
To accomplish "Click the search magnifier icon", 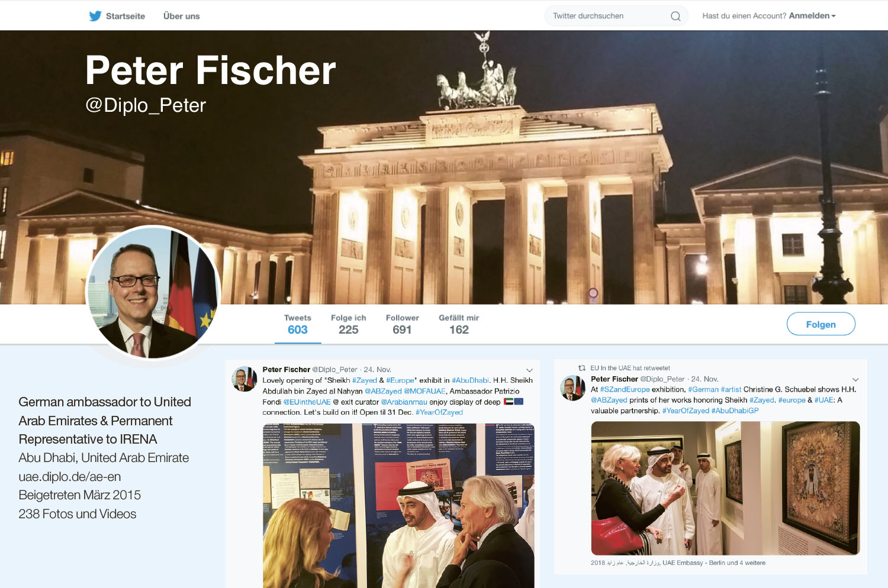I will [x=675, y=16].
